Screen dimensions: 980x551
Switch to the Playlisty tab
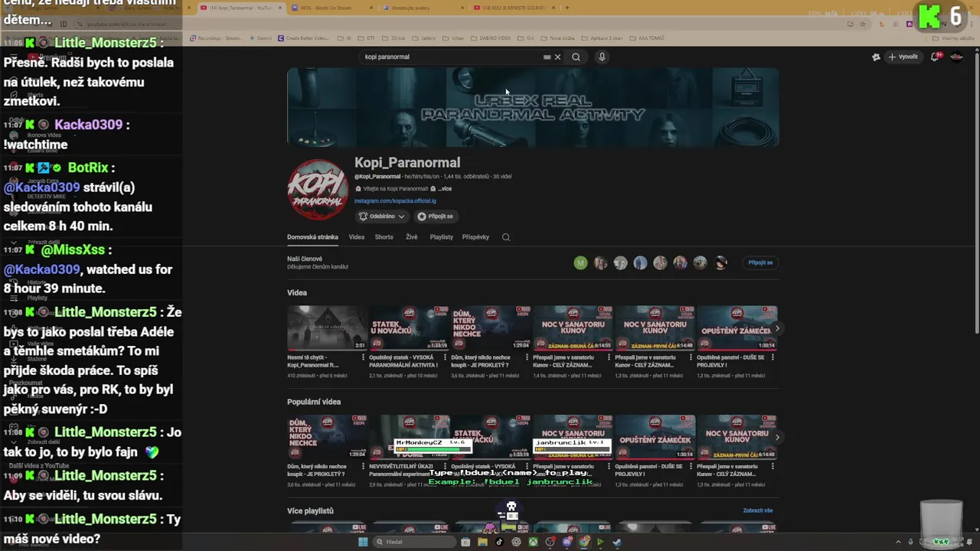point(442,237)
